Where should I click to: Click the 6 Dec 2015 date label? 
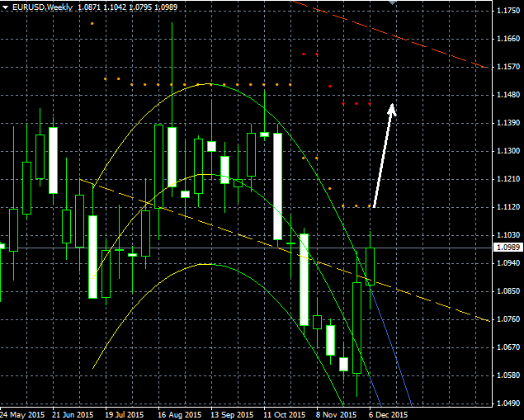pos(389,415)
